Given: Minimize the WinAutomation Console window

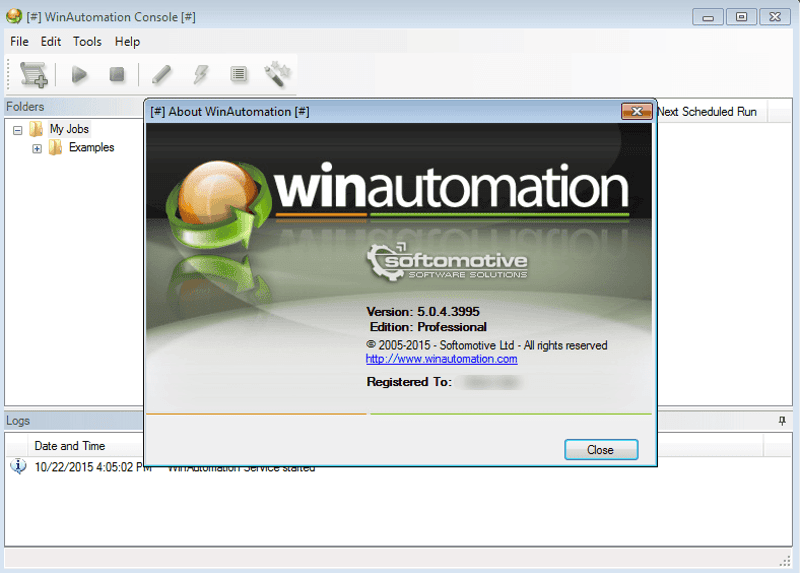Looking at the screenshot, I should [708, 17].
